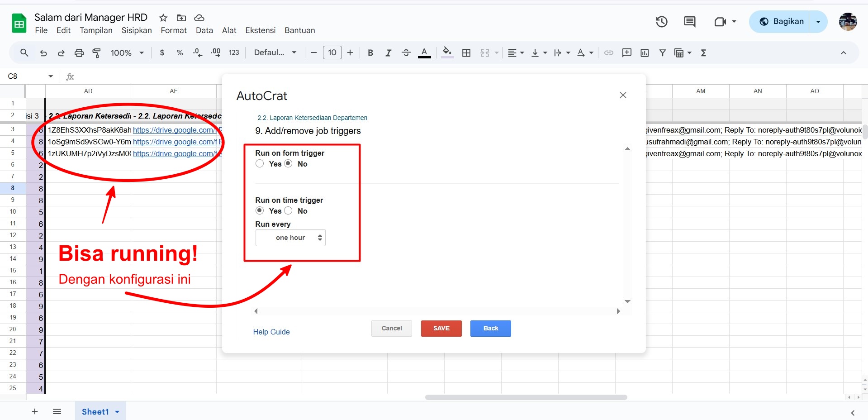
Task: Open the borders tool
Action: tap(466, 52)
